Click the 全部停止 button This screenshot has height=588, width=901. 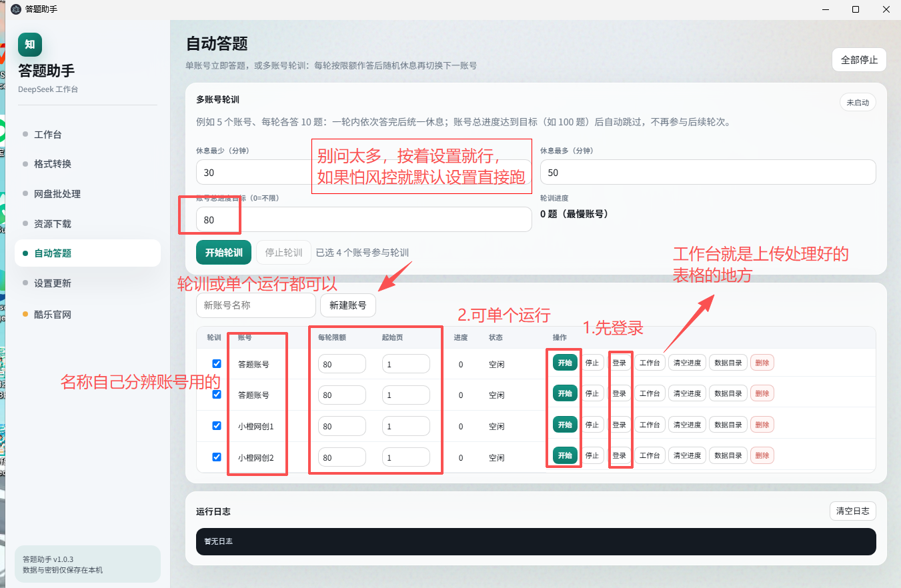859,59
